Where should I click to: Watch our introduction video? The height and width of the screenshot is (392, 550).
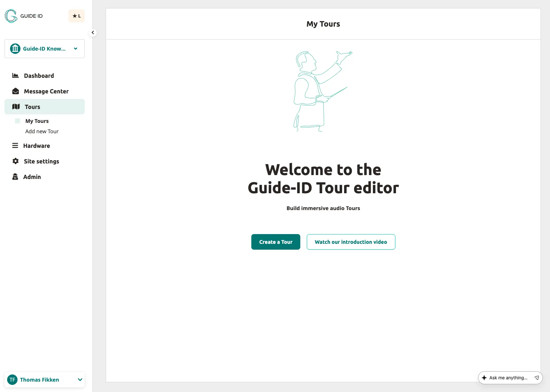pos(351,242)
